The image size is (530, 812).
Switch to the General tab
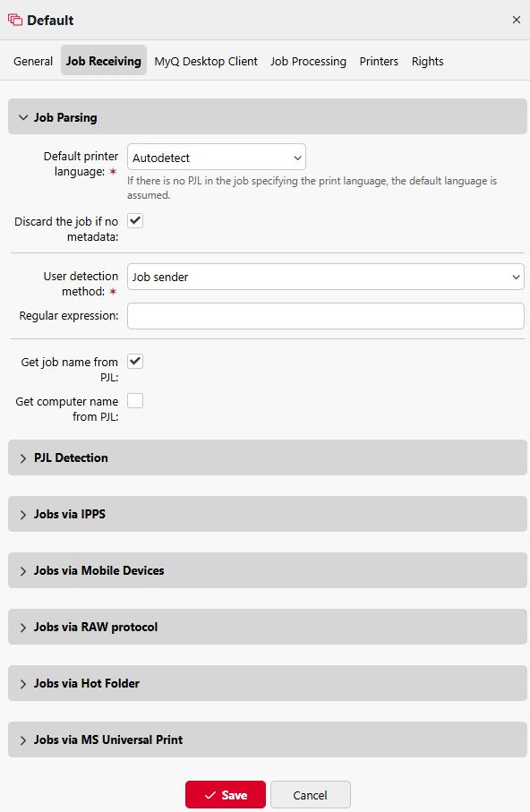32,61
